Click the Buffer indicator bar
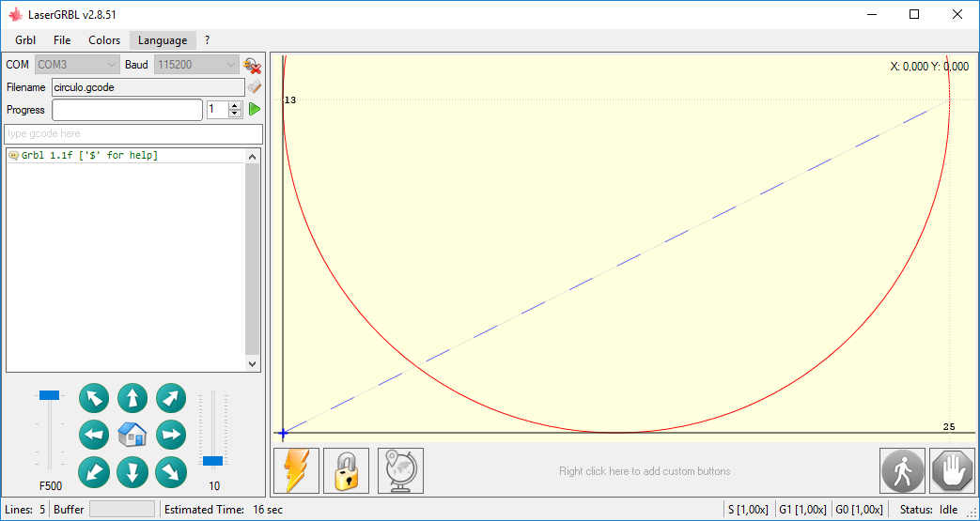The image size is (980, 521). pyautogui.click(x=122, y=509)
